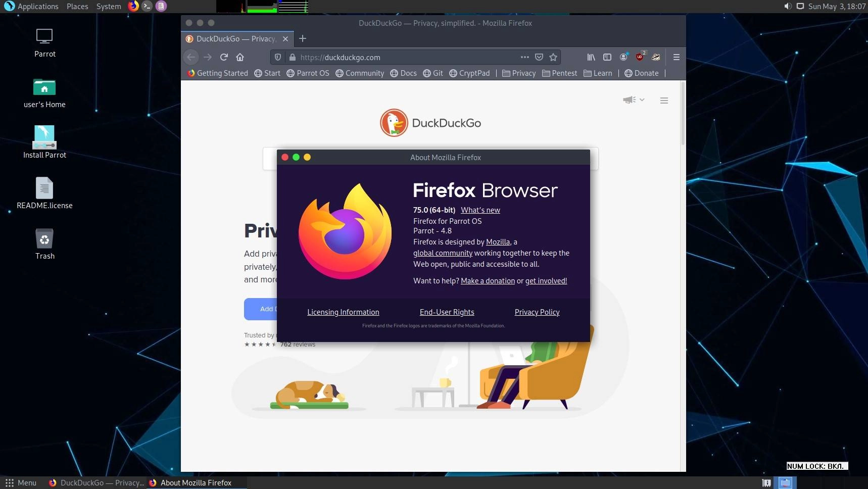Toggle the sidebar icon in toolbar
The image size is (868, 489).
pos(607,57)
